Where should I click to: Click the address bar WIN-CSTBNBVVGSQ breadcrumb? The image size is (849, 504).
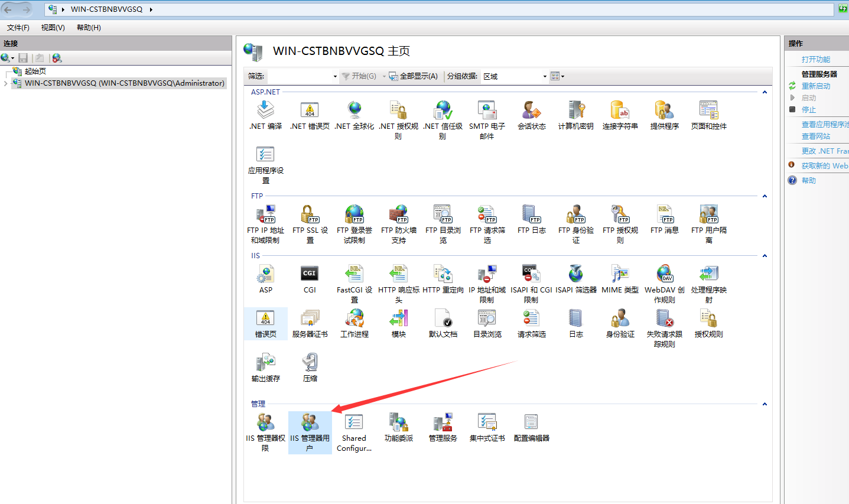click(x=106, y=9)
